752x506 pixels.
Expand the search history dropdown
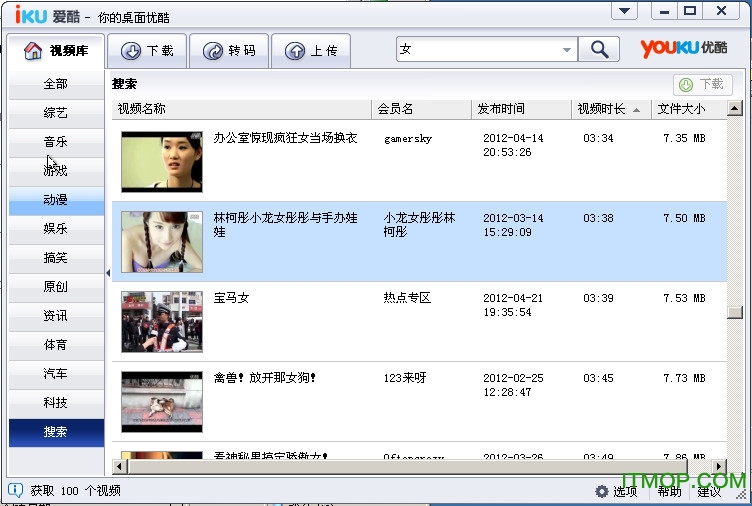(x=567, y=49)
